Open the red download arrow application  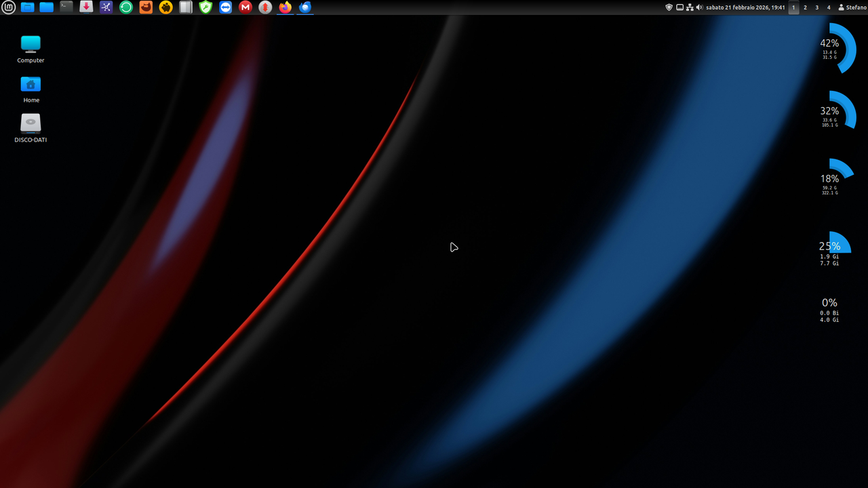click(x=86, y=7)
